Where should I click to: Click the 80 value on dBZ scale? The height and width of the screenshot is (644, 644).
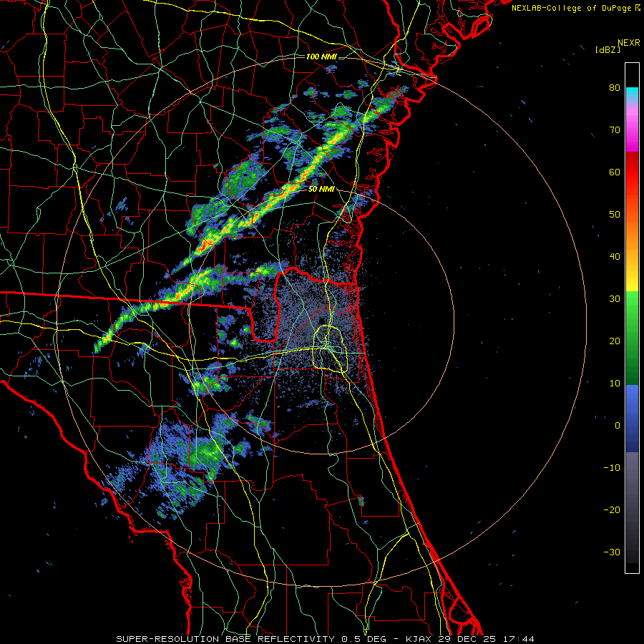coord(615,87)
